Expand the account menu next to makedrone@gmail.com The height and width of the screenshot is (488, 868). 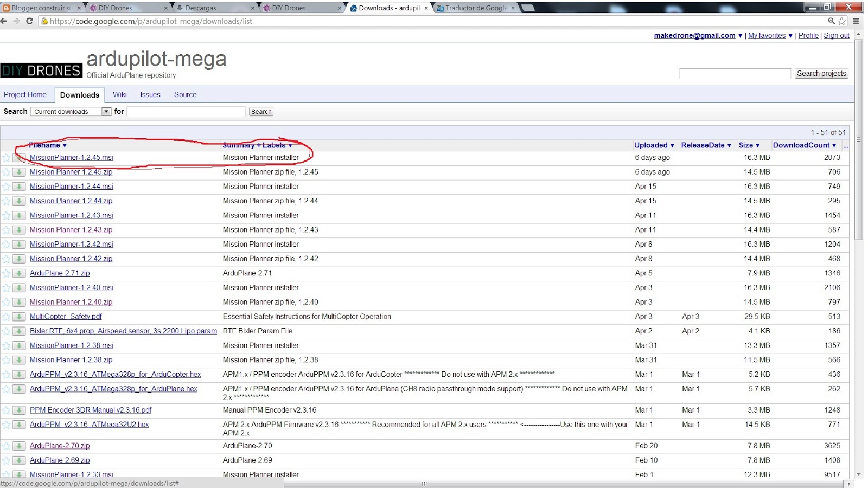[x=740, y=36]
